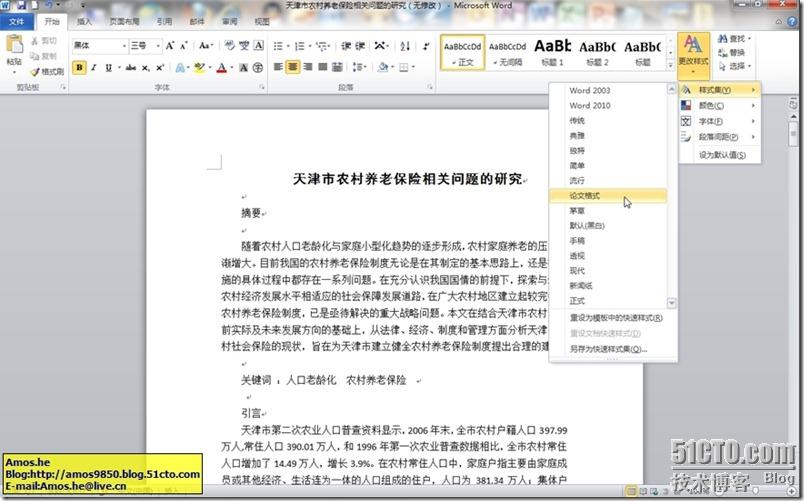Click the Copy (复制) icon

pyautogui.click(x=35, y=56)
